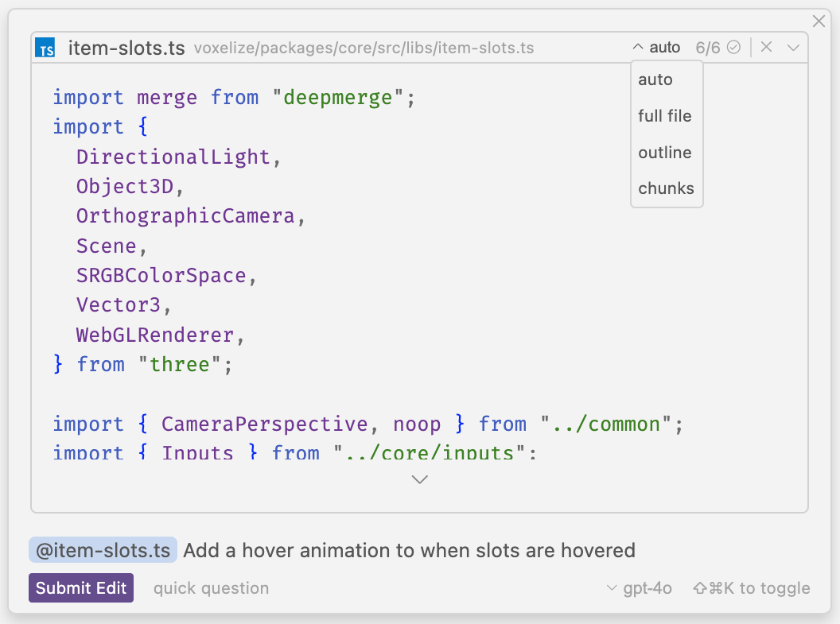Pick 'outline' in the context menu
Viewport: 840px width, 624px height.
click(x=665, y=153)
